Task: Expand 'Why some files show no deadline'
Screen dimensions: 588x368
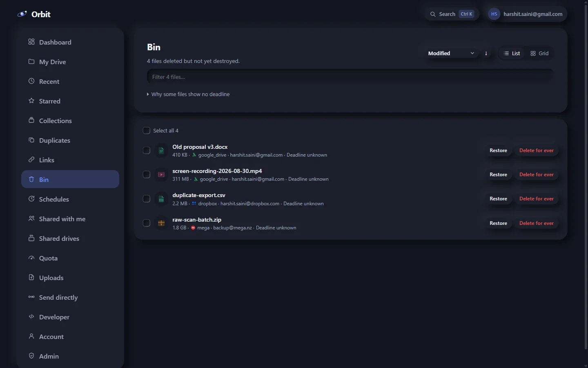Action: click(188, 94)
